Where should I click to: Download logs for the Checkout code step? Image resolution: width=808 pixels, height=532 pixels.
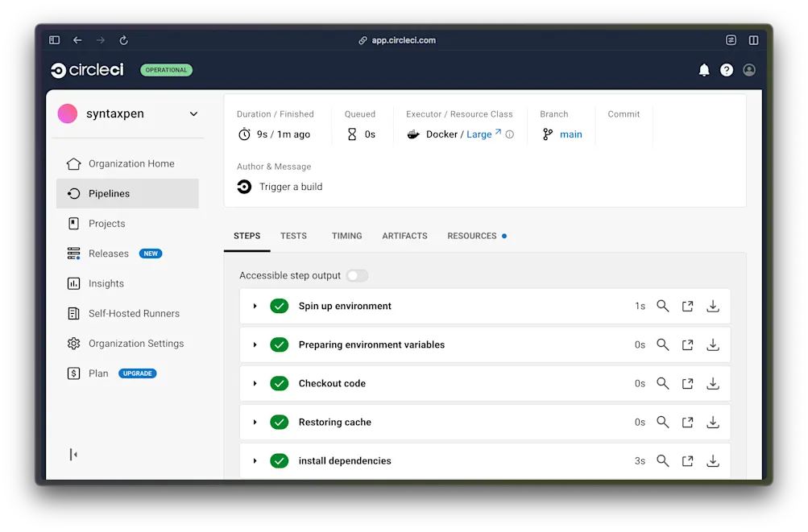712,383
